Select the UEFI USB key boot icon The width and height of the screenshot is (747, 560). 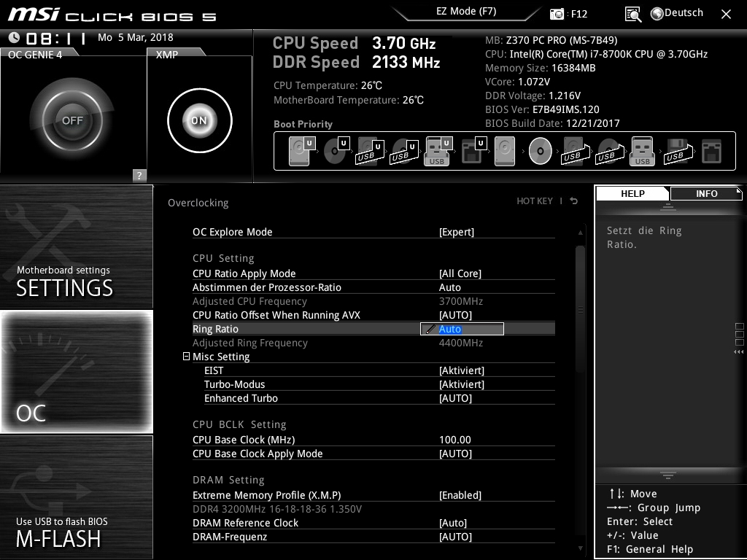click(438, 151)
